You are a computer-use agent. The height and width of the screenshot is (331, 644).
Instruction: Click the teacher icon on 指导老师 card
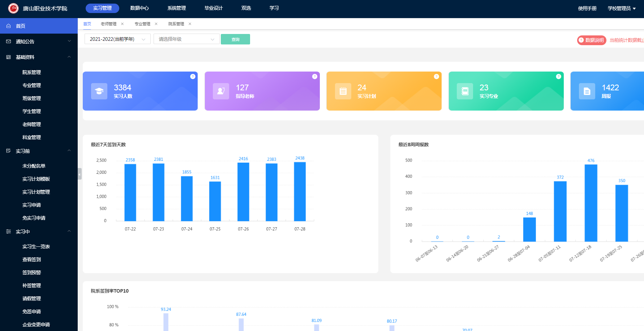point(221,91)
